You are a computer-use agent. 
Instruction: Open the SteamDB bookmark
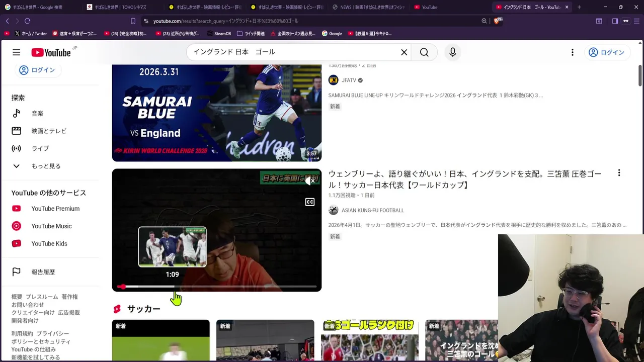click(x=219, y=34)
